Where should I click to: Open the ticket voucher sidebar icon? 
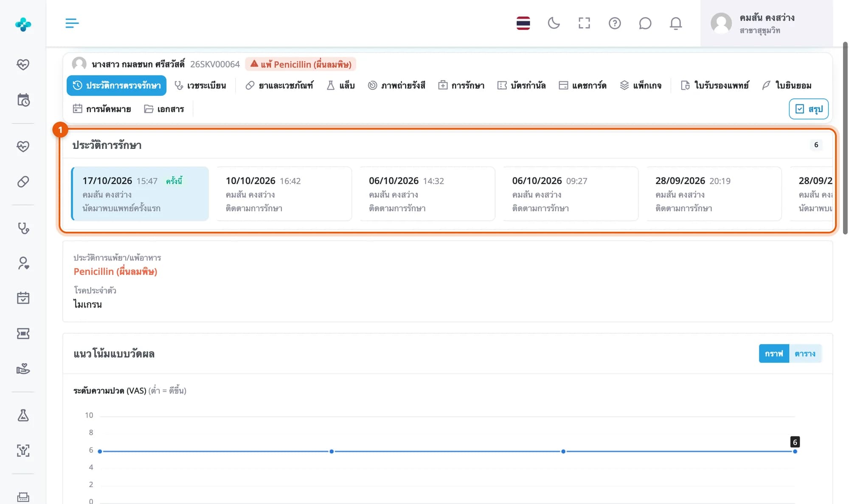click(x=23, y=333)
